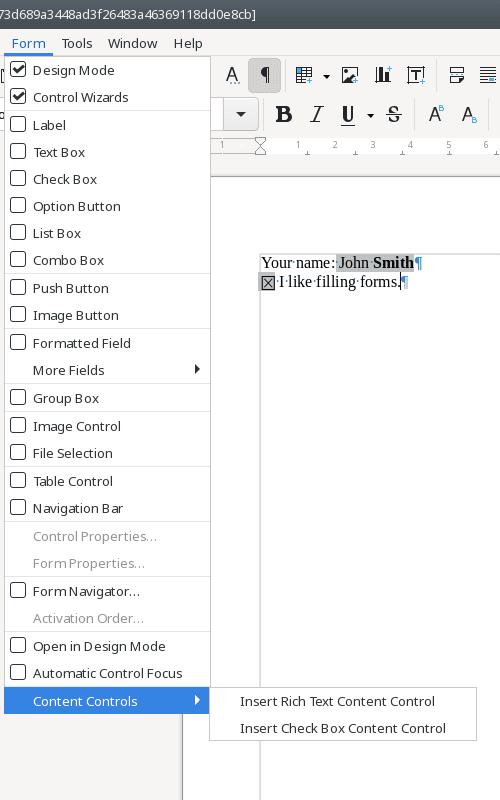Click the Insert Text Box icon

pyautogui.click(x=416, y=76)
